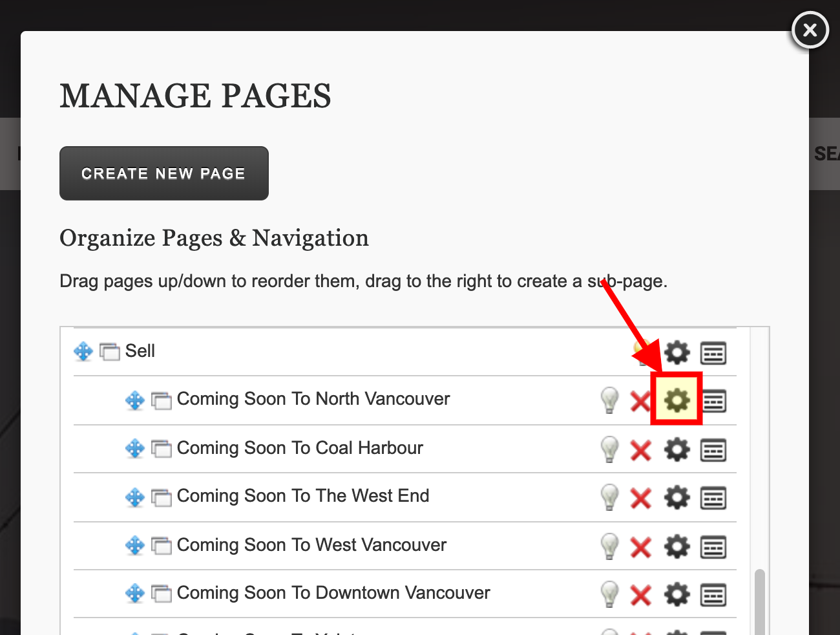The height and width of the screenshot is (635, 840).
Task: Select 'Coming Soon To Downtown Vancouver' page name
Action: tap(333, 593)
